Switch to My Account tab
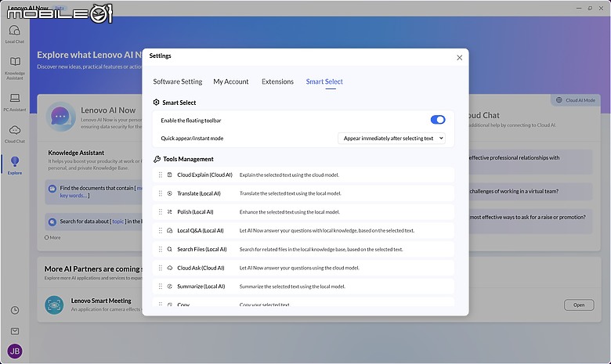611x364 pixels. [230, 81]
